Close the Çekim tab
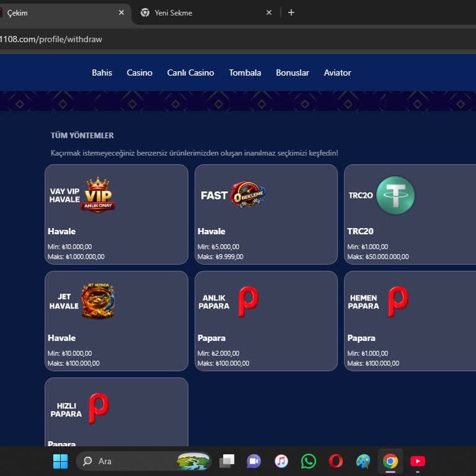Image resolution: width=476 pixels, height=476 pixels. point(121,12)
